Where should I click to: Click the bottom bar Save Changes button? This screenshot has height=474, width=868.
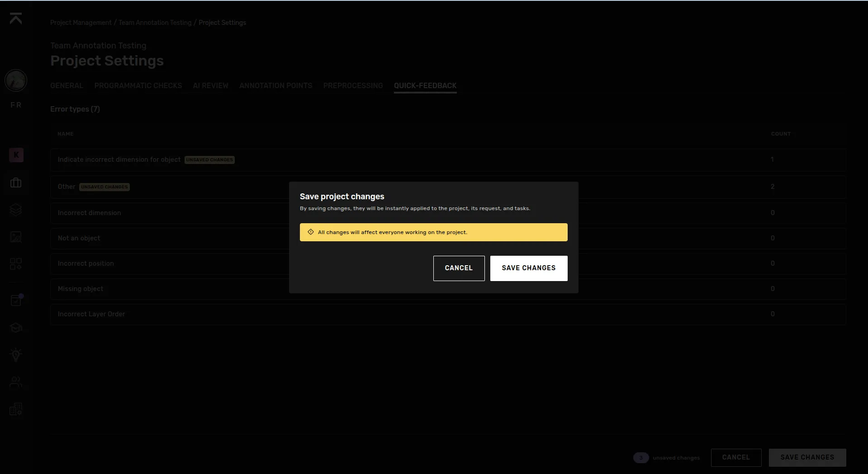coord(807,458)
